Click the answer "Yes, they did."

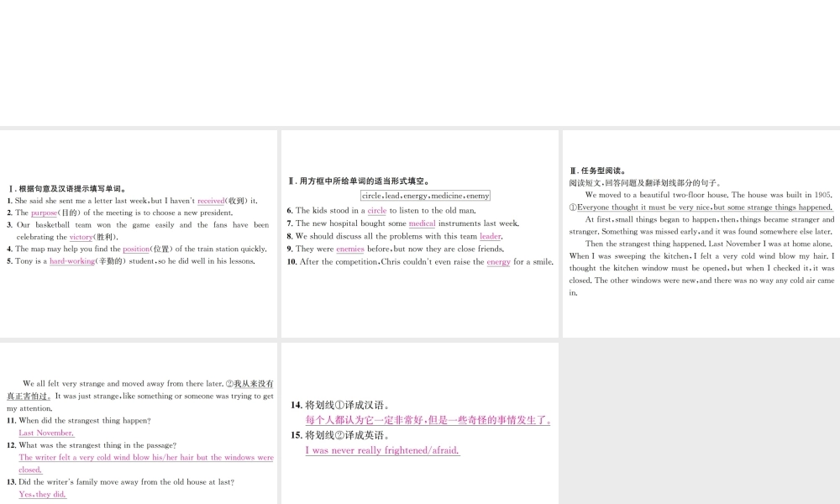[x=42, y=495]
